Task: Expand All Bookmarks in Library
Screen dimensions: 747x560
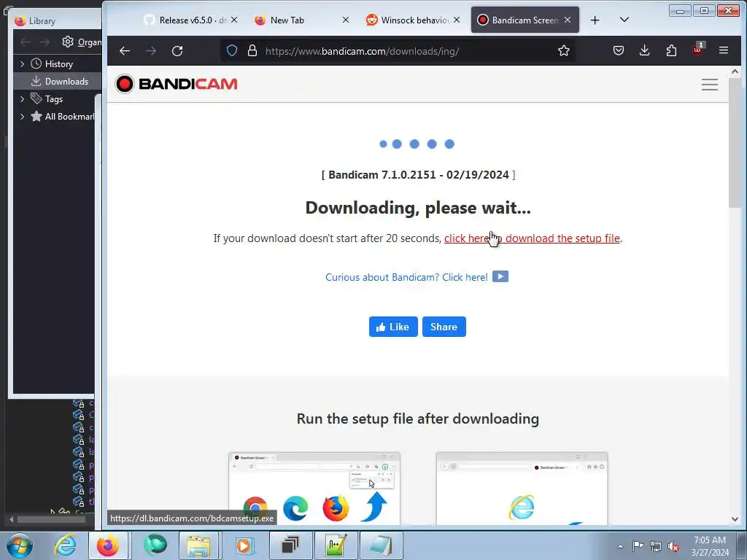Action: 22,117
